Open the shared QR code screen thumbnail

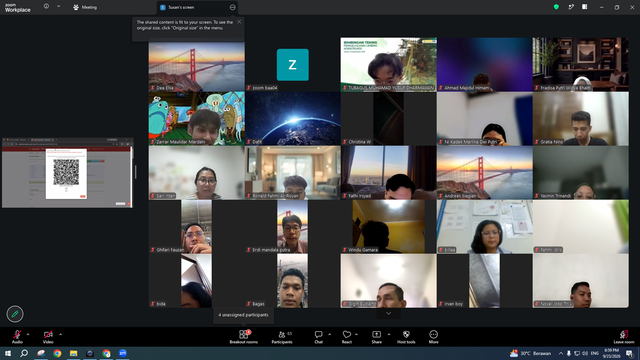tap(67, 173)
